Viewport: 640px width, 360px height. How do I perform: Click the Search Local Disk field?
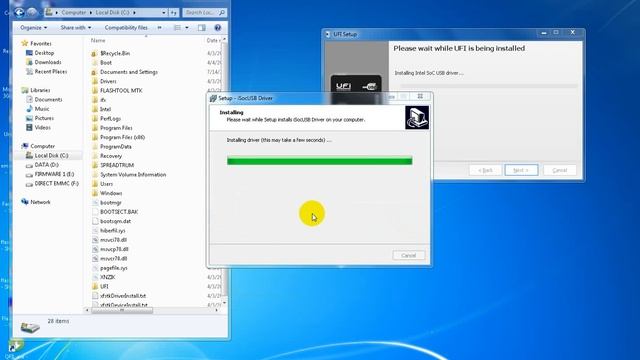pyautogui.click(x=204, y=13)
